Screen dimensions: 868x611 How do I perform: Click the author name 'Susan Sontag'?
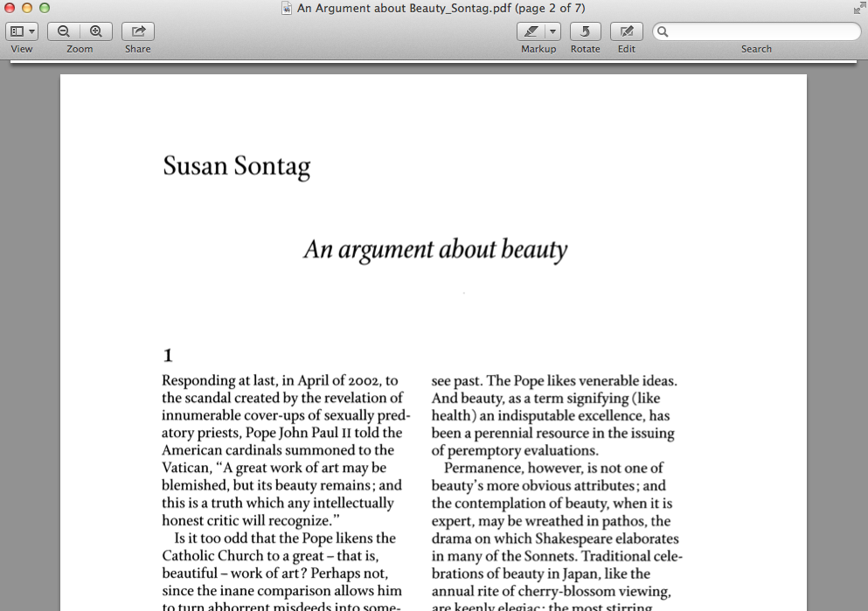point(236,166)
